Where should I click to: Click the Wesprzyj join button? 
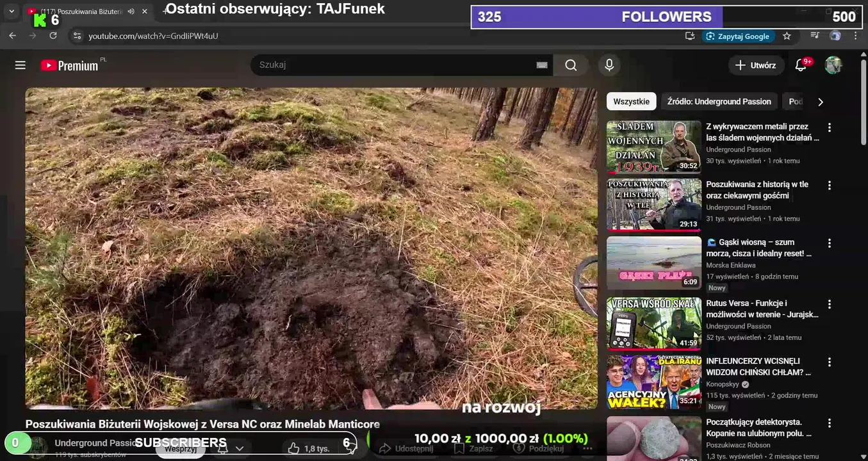tap(180, 448)
